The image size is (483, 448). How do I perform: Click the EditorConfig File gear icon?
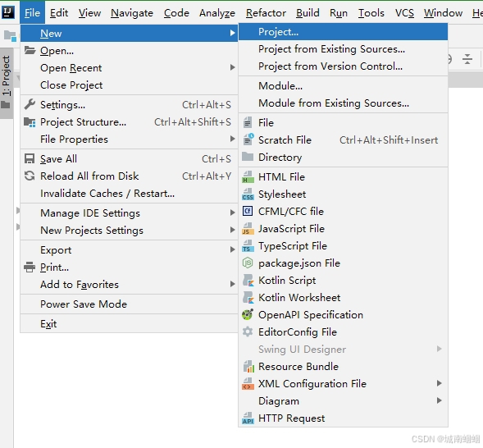[x=248, y=331]
